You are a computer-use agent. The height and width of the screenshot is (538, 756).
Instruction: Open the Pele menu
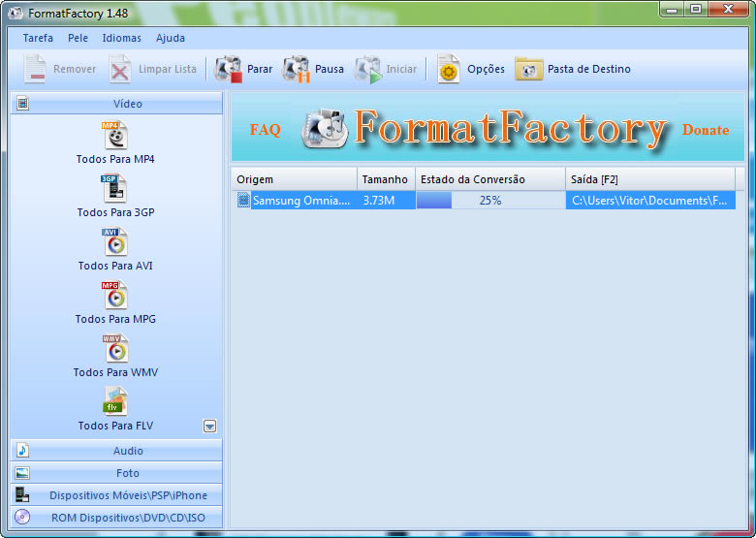79,38
